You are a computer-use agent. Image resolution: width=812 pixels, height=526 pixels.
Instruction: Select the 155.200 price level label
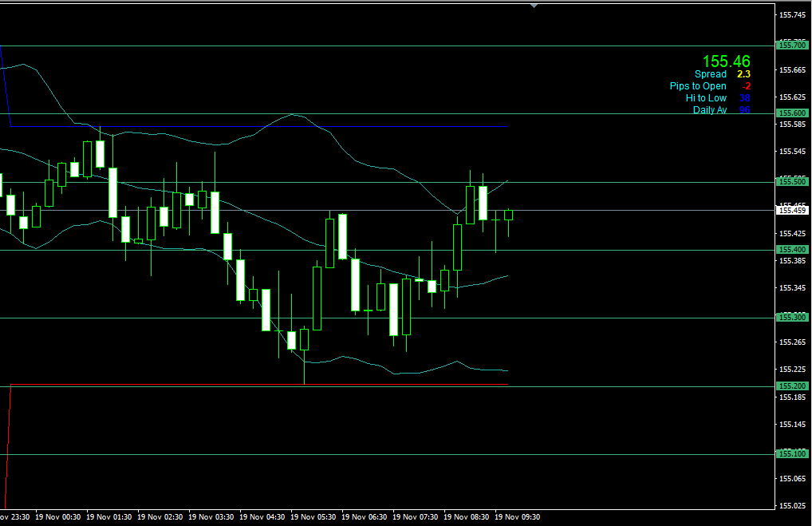[791, 386]
